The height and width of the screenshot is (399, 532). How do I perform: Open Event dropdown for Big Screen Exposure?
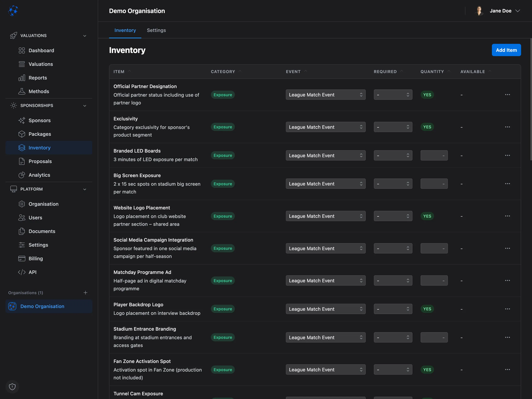(x=326, y=184)
